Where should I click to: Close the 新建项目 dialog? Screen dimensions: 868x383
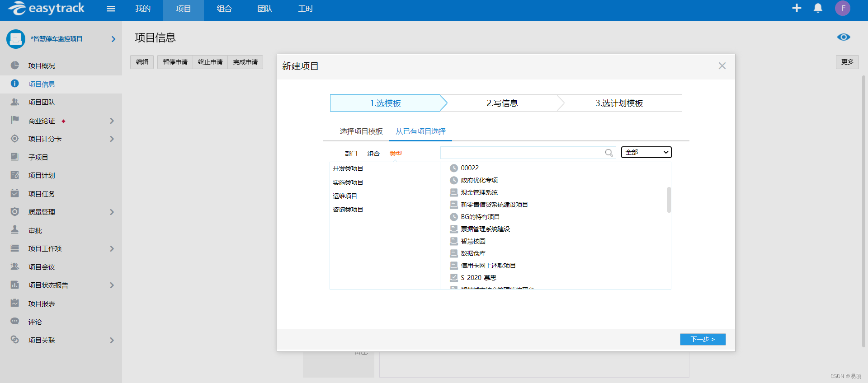point(722,66)
